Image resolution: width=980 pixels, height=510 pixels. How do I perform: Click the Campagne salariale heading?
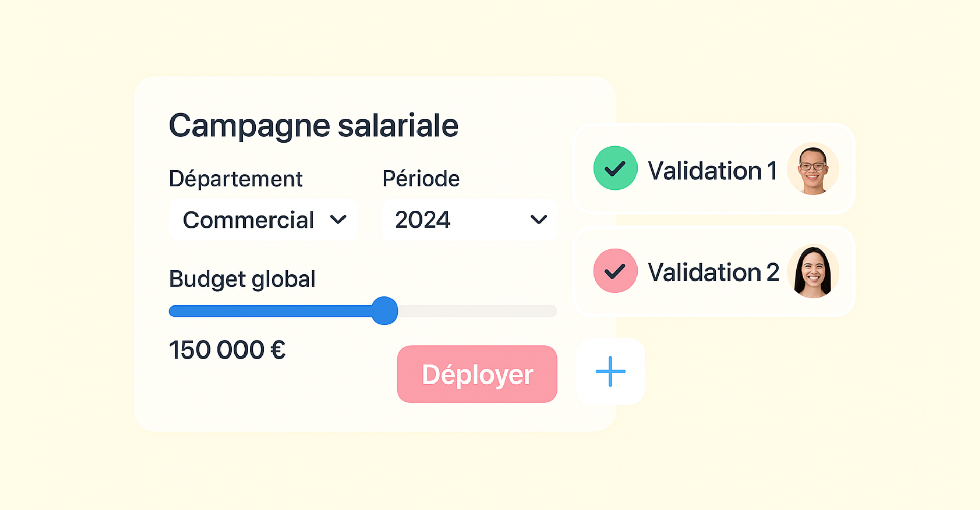313,125
